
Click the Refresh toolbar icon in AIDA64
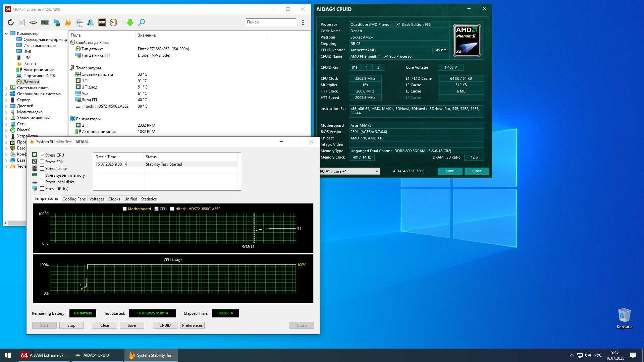coord(11,22)
